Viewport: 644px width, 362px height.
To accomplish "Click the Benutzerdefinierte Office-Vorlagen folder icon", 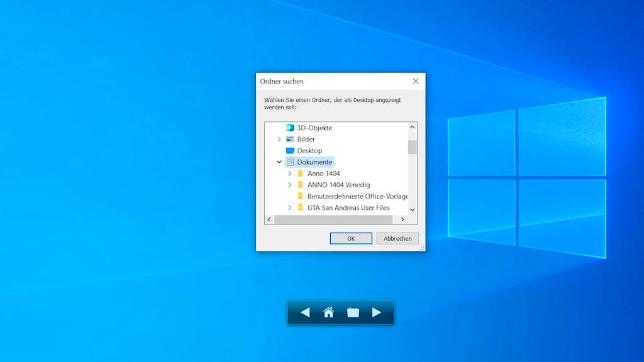I will pos(300,196).
